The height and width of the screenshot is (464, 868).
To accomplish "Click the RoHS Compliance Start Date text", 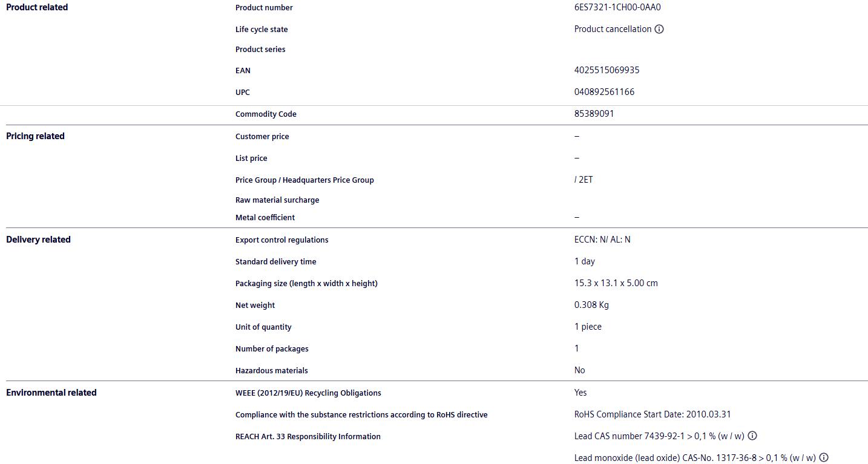I will click(653, 414).
